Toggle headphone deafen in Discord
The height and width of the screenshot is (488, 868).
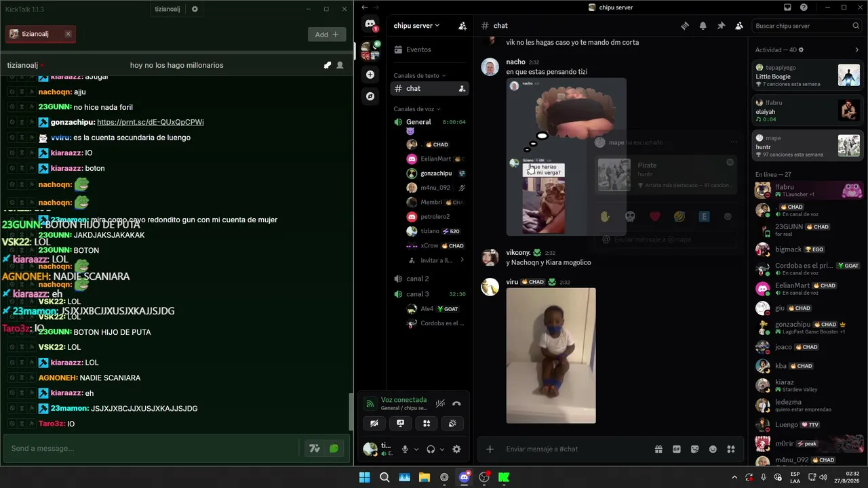click(431, 449)
